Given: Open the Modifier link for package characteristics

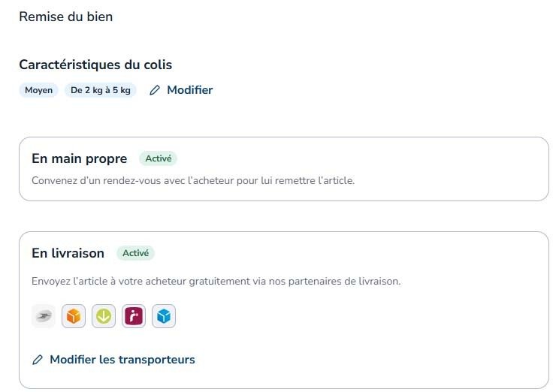Looking at the screenshot, I should pyautogui.click(x=189, y=90).
